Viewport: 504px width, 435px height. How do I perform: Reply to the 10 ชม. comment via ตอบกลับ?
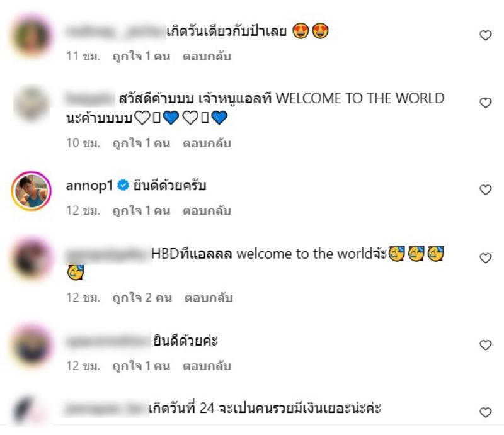(x=207, y=143)
